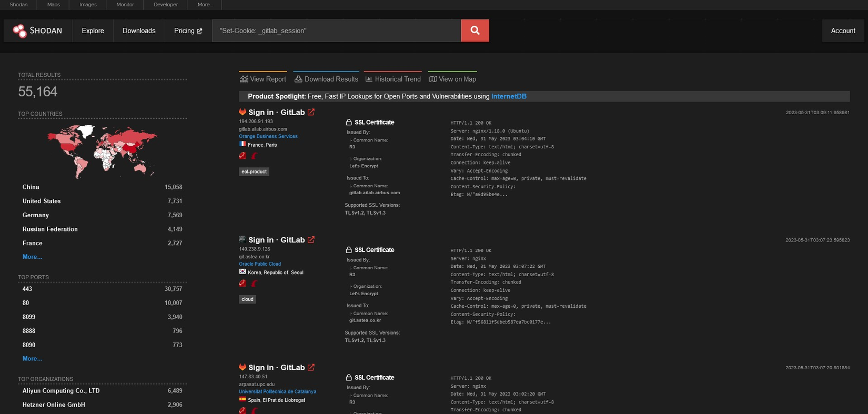Click the total results count 55,164
Image resolution: width=868 pixels, height=414 pixels.
(38, 92)
